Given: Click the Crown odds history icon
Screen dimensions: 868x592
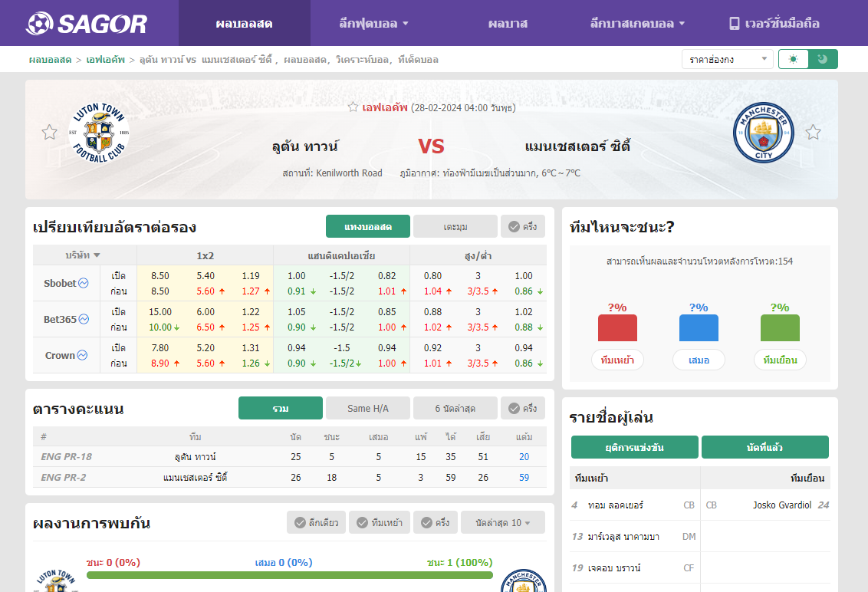Looking at the screenshot, I should (x=83, y=355).
